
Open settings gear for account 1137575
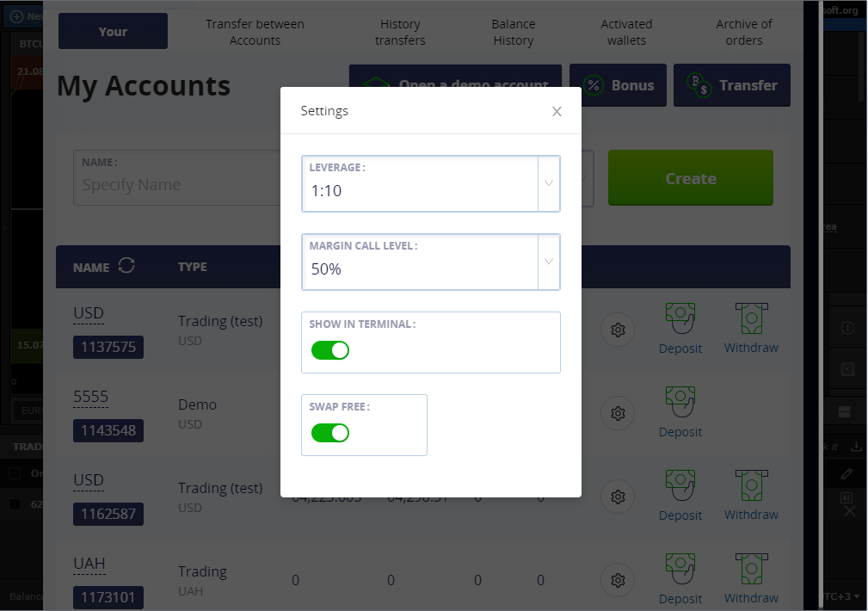pyautogui.click(x=618, y=330)
